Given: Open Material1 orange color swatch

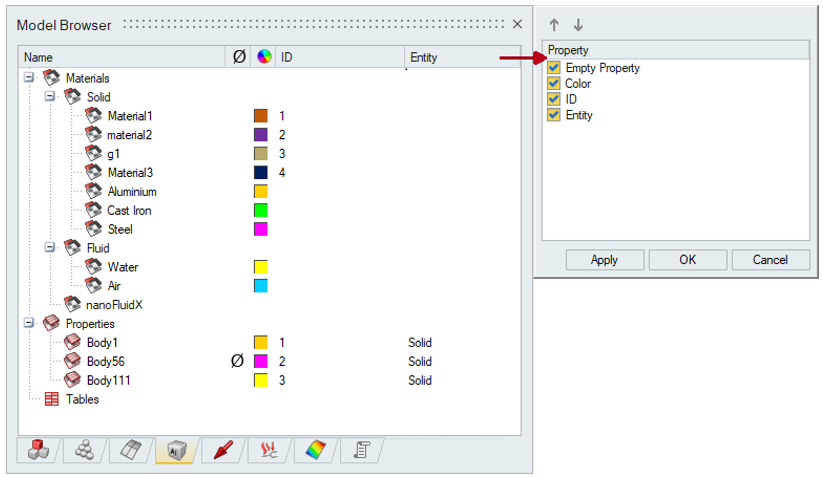Looking at the screenshot, I should pyautogui.click(x=261, y=115).
